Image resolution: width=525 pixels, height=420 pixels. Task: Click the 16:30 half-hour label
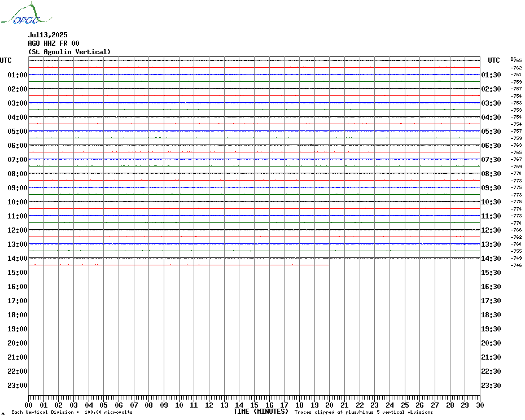point(491,286)
